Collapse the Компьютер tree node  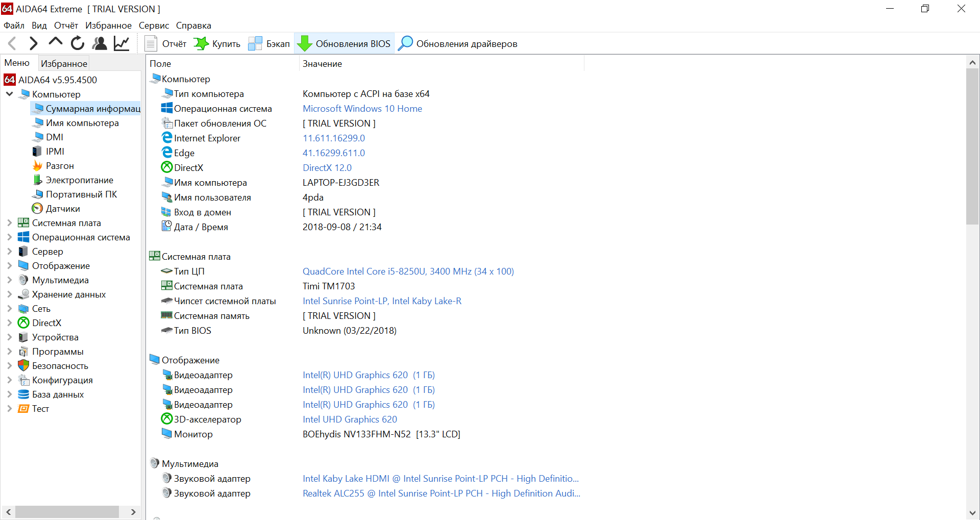(x=10, y=94)
